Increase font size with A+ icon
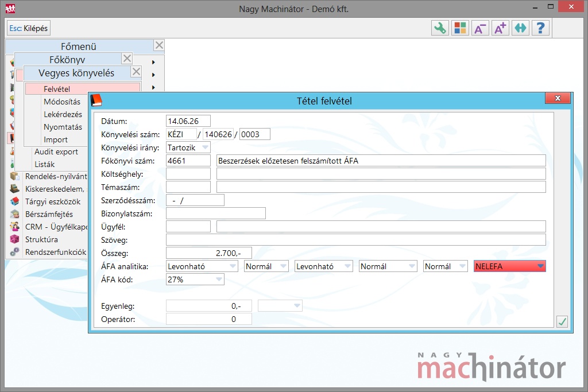 point(500,28)
